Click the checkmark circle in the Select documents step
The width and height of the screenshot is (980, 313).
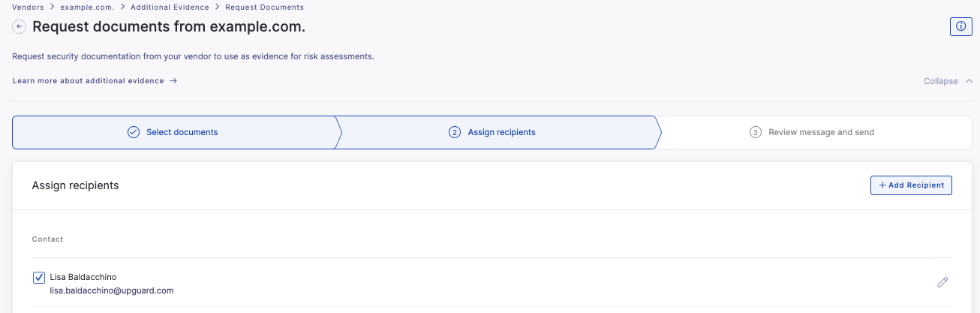pyautogui.click(x=134, y=132)
